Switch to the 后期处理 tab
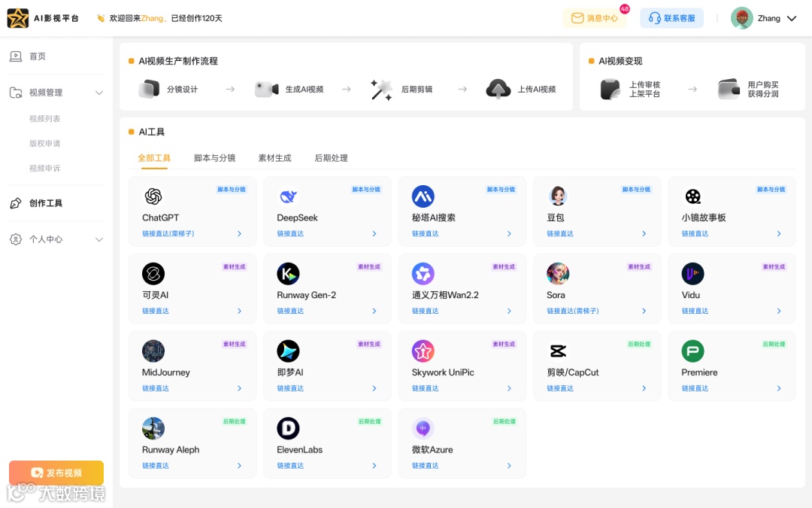 [x=331, y=158]
